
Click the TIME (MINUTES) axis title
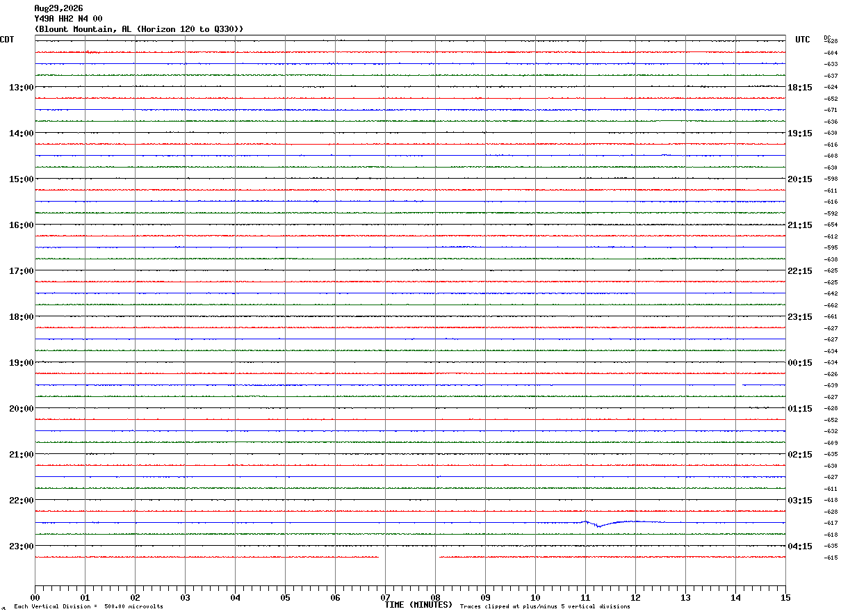[x=418, y=605]
